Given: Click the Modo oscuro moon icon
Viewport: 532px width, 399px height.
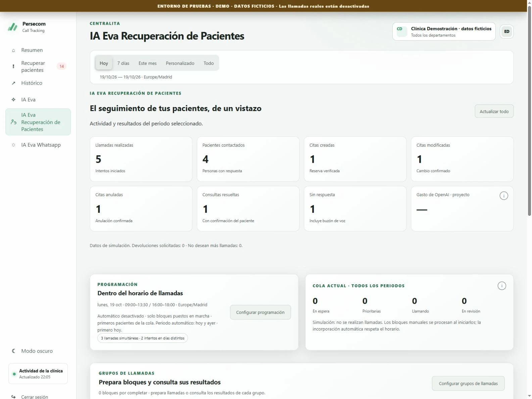Looking at the screenshot, I should (x=13, y=351).
